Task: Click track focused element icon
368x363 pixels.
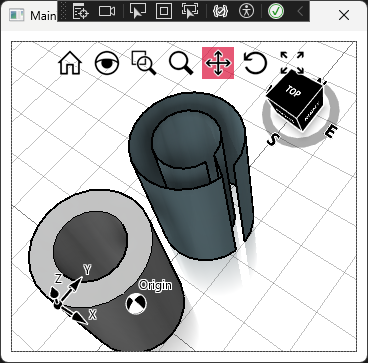Action: point(190,11)
